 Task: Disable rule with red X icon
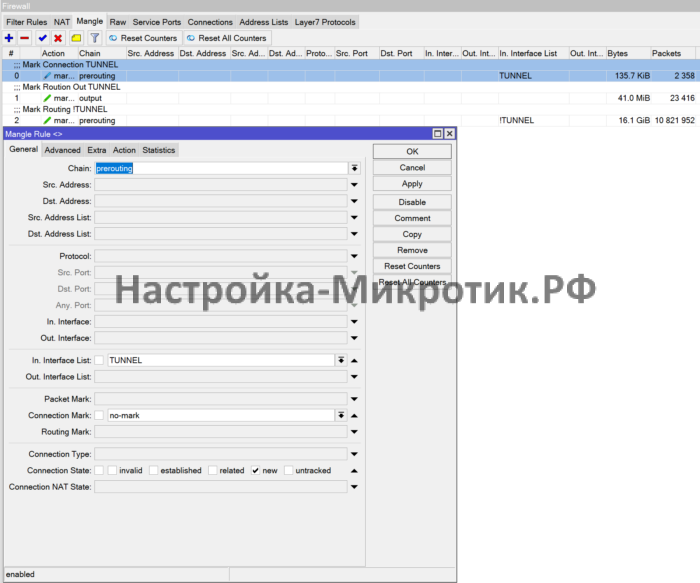pyautogui.click(x=58, y=38)
